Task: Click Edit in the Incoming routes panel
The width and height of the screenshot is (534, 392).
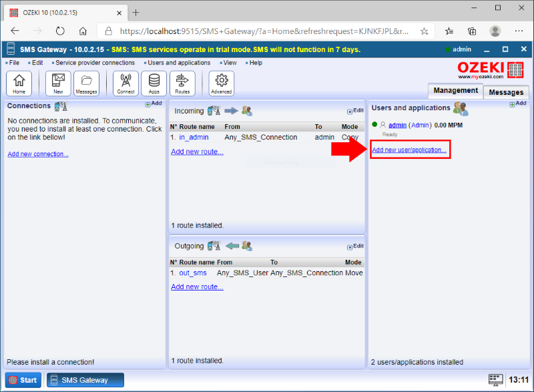Action: (x=356, y=111)
